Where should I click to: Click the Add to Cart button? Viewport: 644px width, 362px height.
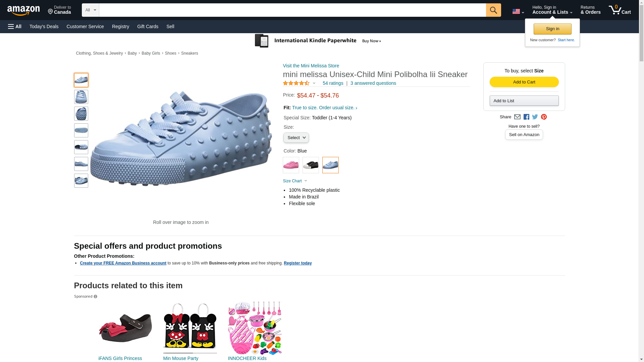tap(524, 82)
